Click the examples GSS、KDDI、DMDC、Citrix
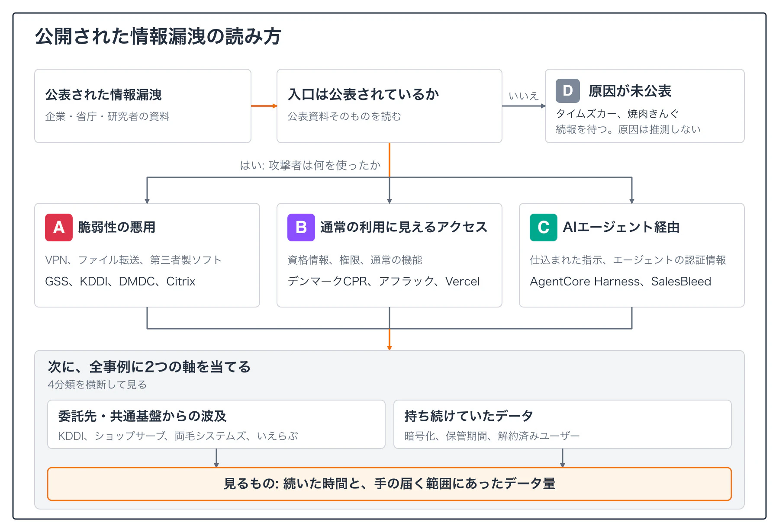This screenshot has width=779, height=532. 120,282
